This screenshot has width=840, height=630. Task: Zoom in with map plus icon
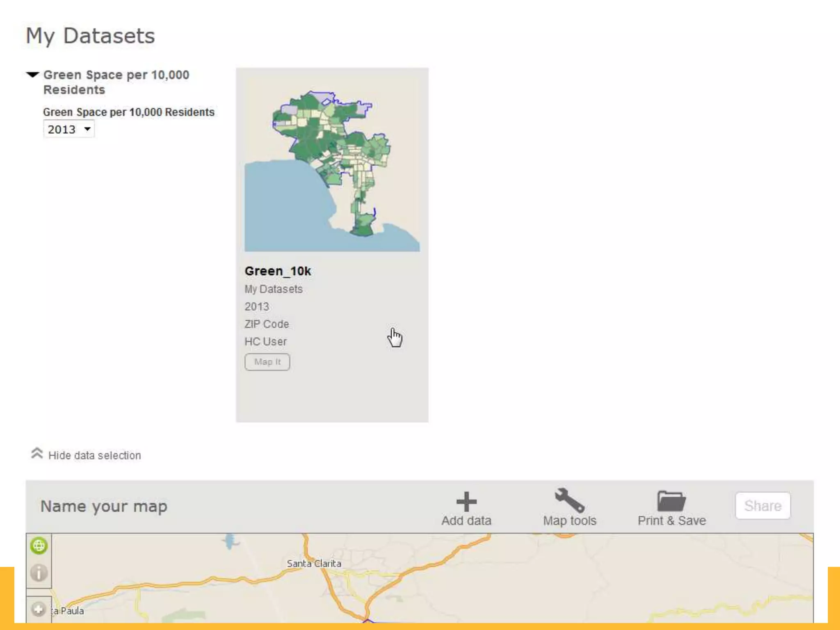coord(39,609)
